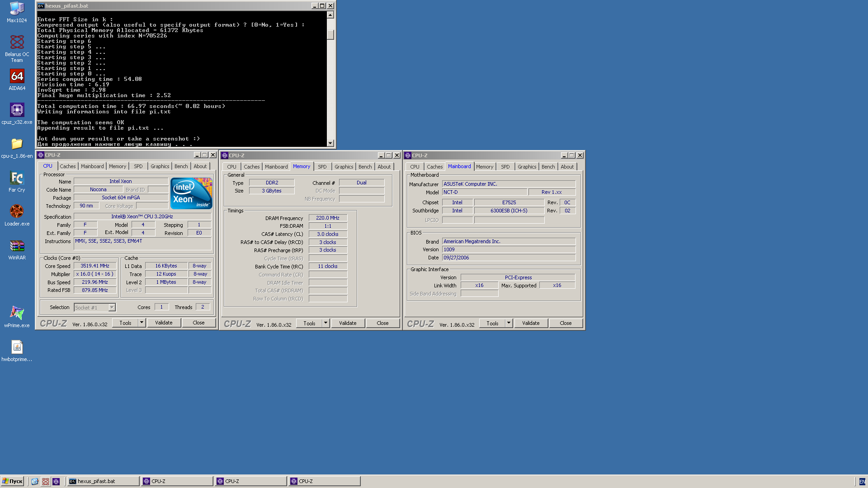Image resolution: width=868 pixels, height=488 pixels.
Task: Click the Manufacturer field ASUSTeK Computer INC.
Action: [x=509, y=184]
